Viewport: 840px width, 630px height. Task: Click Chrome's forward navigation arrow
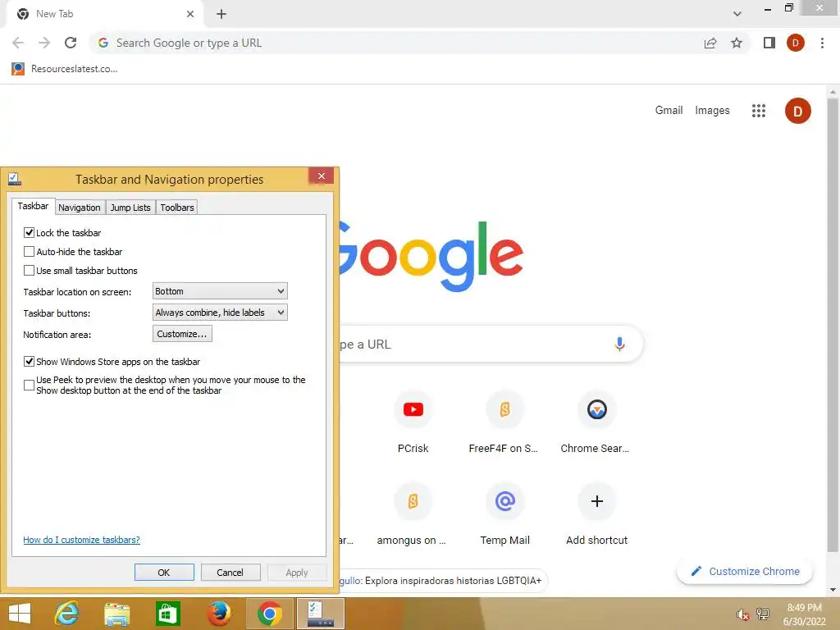point(44,43)
